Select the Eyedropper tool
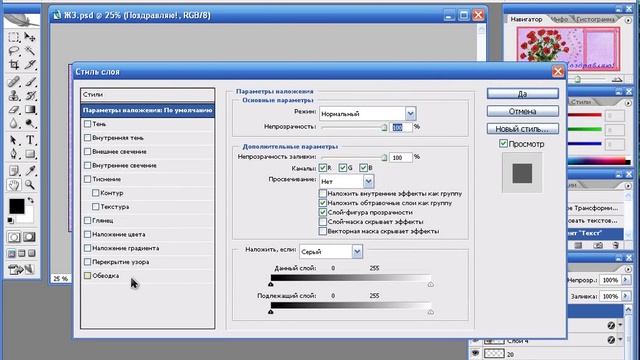Viewport: 640px width, 360px height. tap(30, 171)
